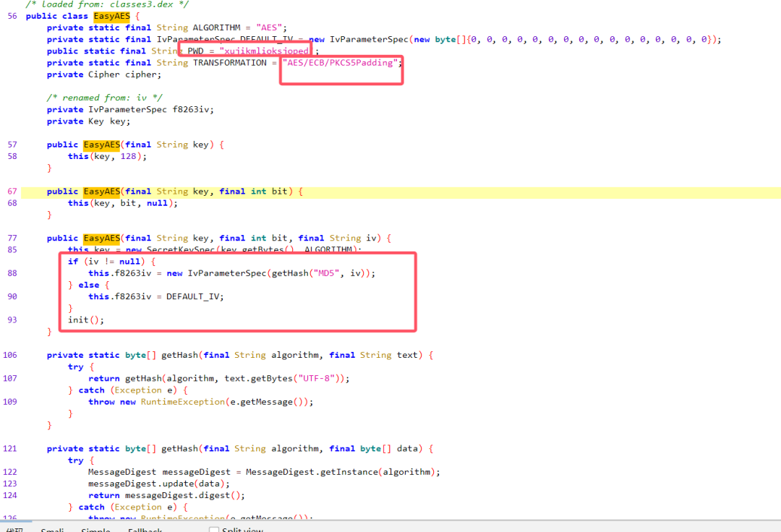Select the "UTF-8" string on line 107
Viewport: 781px width, 532px height.
pyautogui.click(x=316, y=378)
